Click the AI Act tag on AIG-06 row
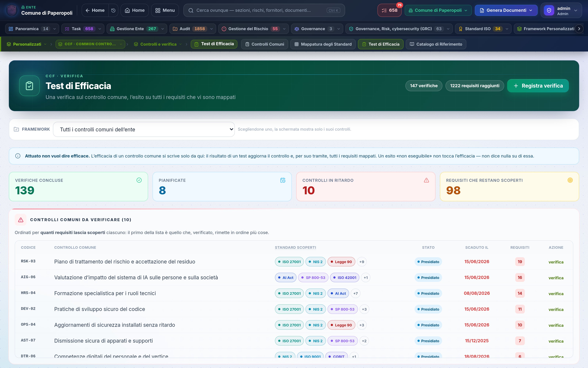 [x=286, y=277]
